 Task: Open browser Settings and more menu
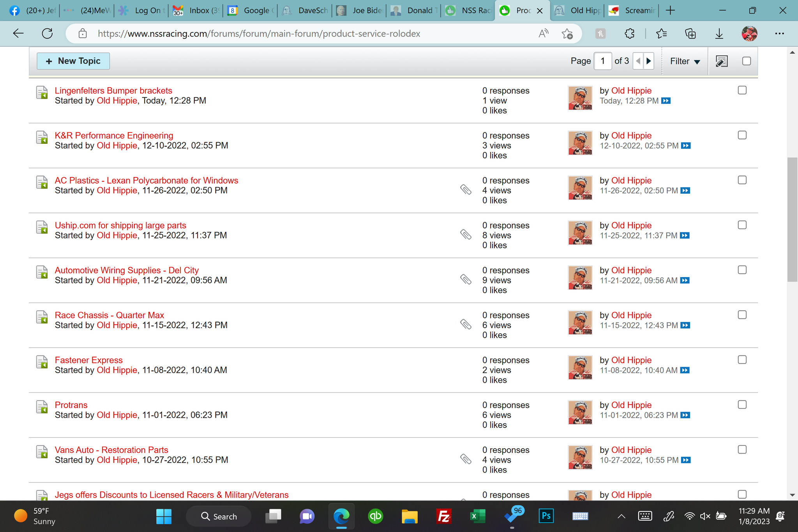pyautogui.click(x=779, y=34)
